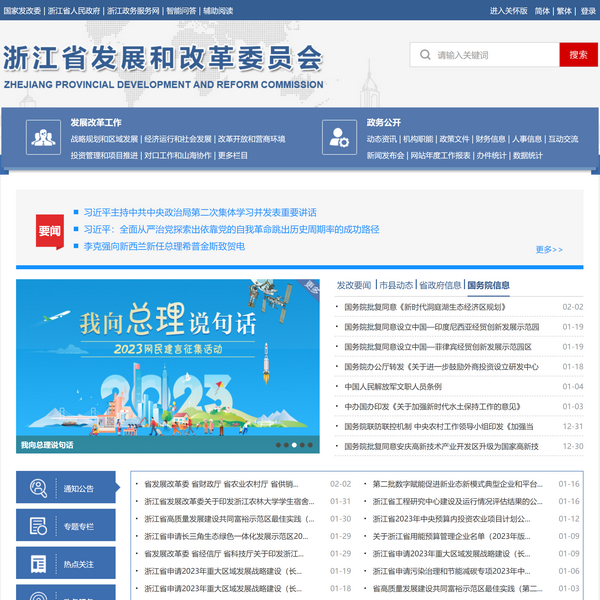Screen dimensions: 600x600
Task: Click the magnifier icon in search box
Action: click(425, 55)
